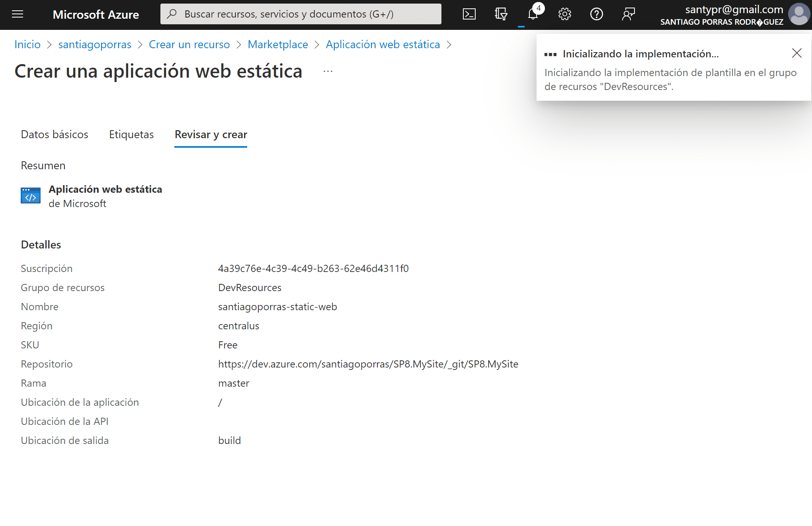Focus the Buscar recursos search field

coord(301,14)
